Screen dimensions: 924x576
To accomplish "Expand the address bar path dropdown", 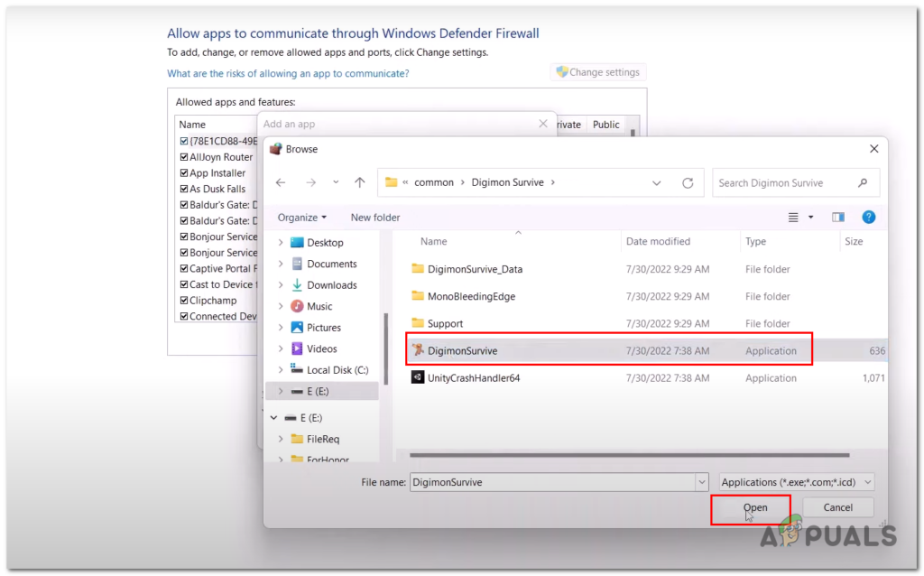I will point(656,182).
